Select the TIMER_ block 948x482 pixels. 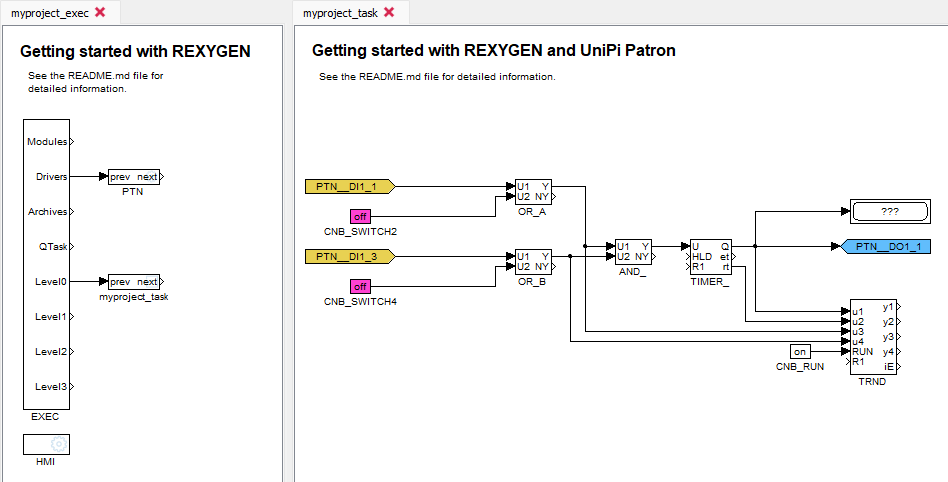tap(710, 257)
